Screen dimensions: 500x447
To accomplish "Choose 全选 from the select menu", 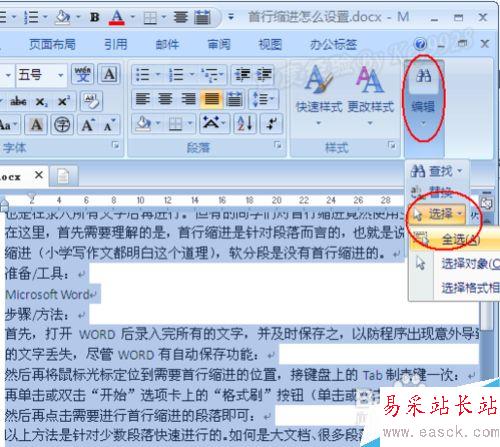I will coord(455,239).
